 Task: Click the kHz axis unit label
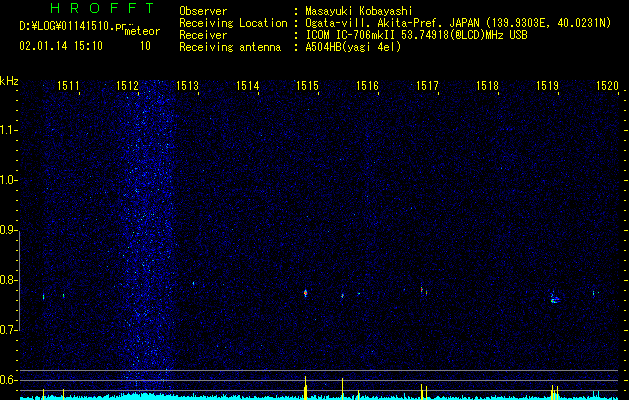pyautogui.click(x=9, y=81)
